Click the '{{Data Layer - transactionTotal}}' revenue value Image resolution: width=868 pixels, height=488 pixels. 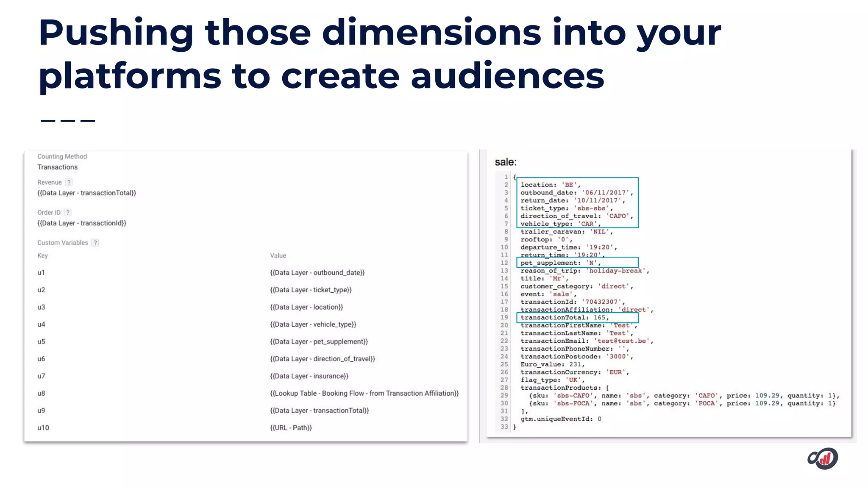(86, 193)
